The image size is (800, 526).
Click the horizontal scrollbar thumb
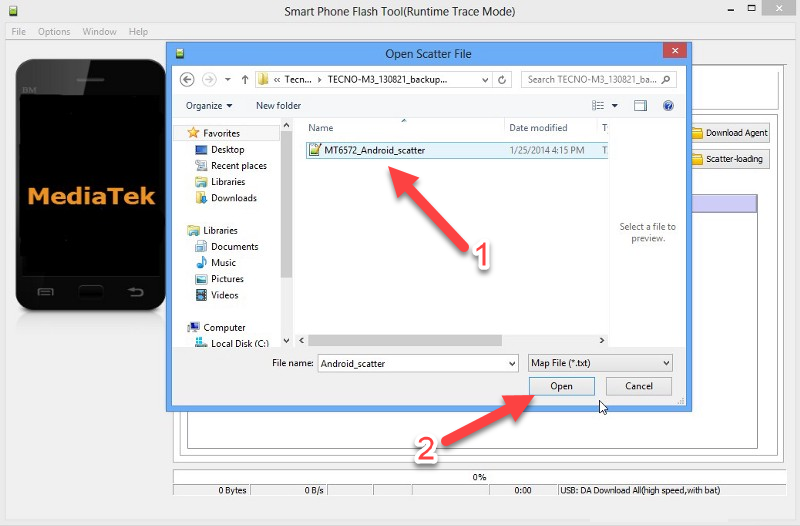pyautogui.click(x=405, y=340)
